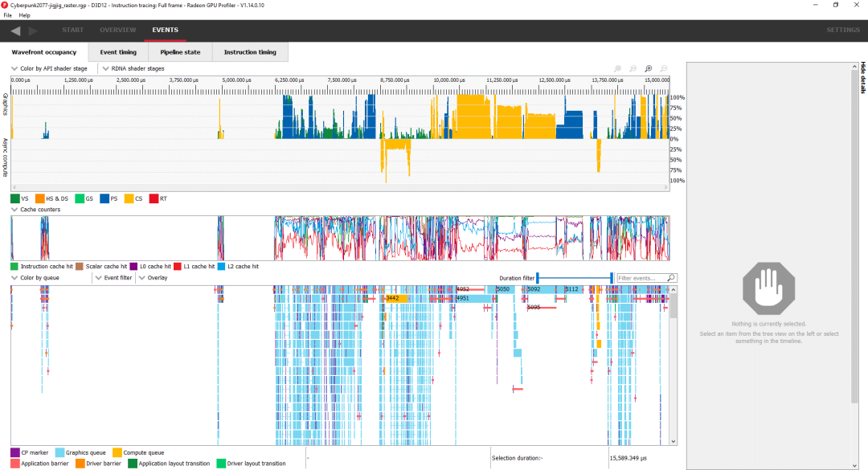Click the CS yellow legend swatch
The width and height of the screenshot is (868, 470).
pos(129,198)
